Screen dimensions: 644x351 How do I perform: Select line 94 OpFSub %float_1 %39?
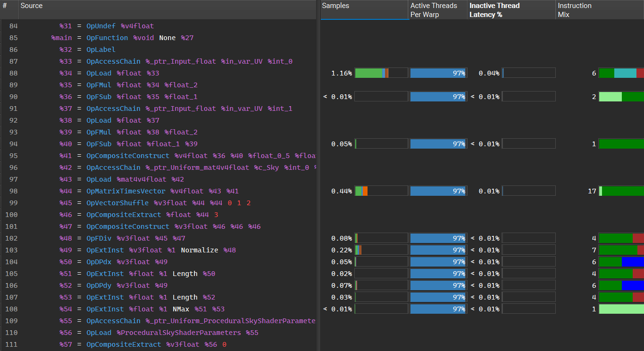coord(158,144)
